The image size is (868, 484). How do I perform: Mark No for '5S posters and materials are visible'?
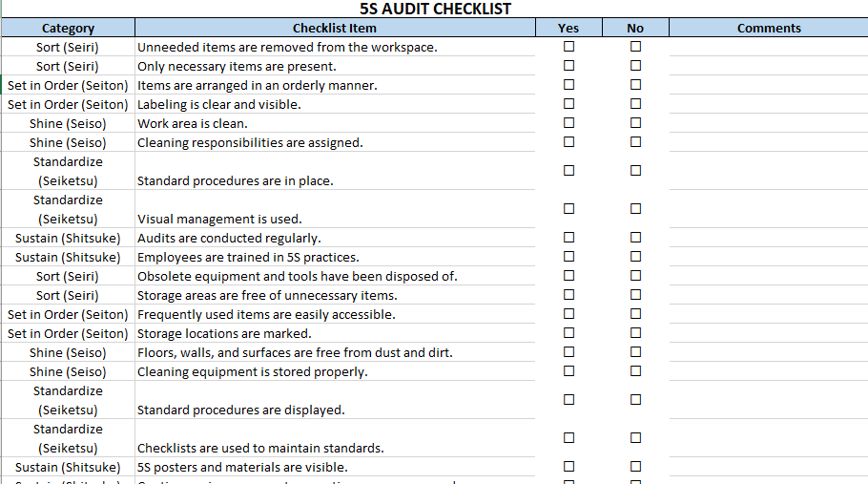pyautogui.click(x=635, y=466)
